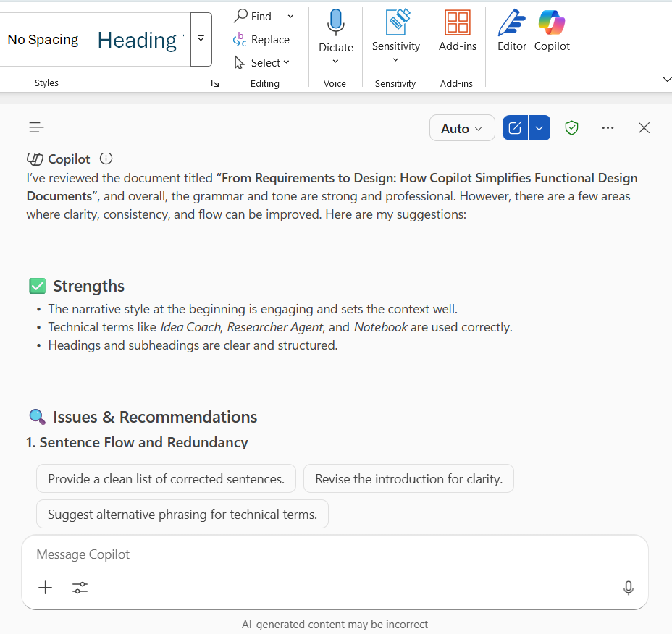Expand the new chat options arrow
The height and width of the screenshot is (634, 672).
coord(539,127)
